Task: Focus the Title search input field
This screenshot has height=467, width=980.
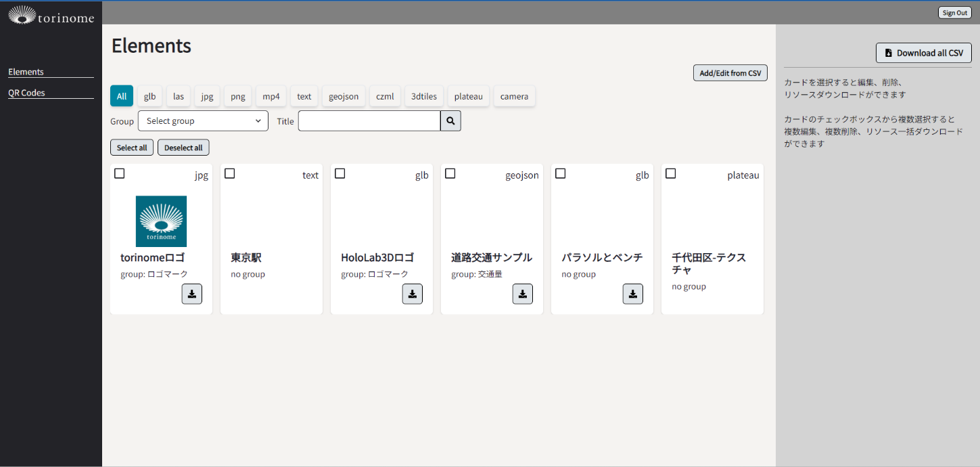Action: [369, 121]
